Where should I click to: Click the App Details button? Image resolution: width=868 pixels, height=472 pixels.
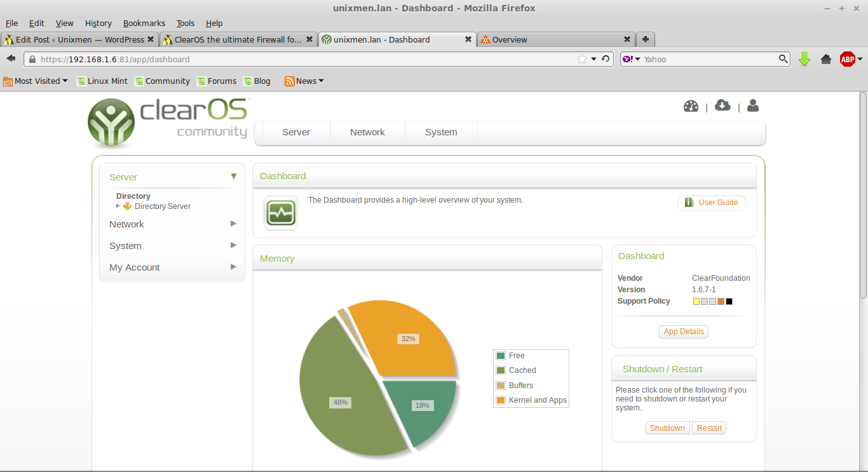click(x=684, y=332)
